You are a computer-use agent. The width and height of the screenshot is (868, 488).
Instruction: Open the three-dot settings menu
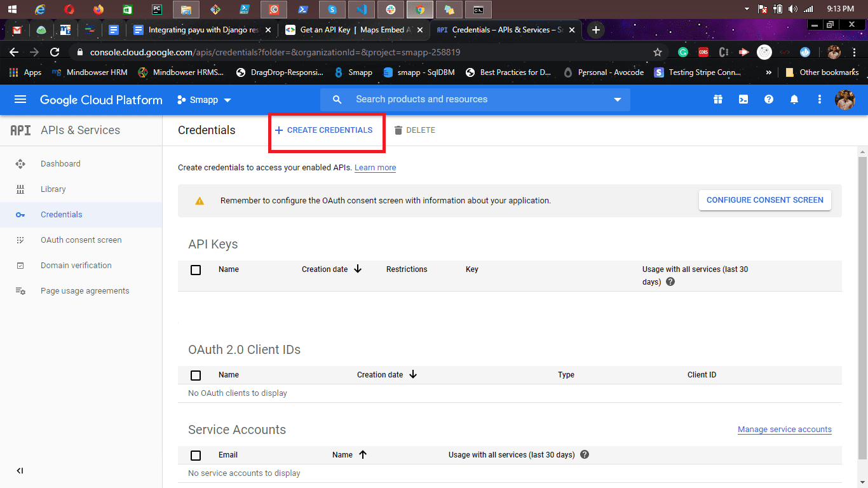click(820, 100)
